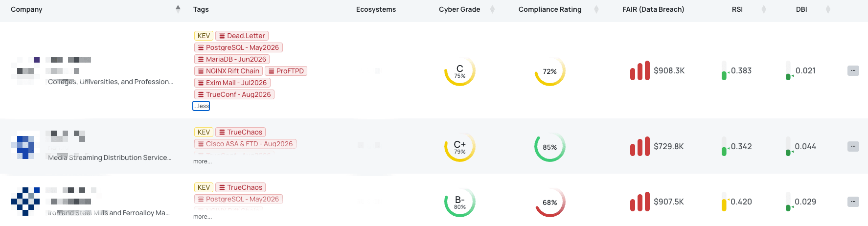868x226 pixels.
Task: Click the FAIR bar icon next to $908.3K
Action: pyautogui.click(x=640, y=70)
